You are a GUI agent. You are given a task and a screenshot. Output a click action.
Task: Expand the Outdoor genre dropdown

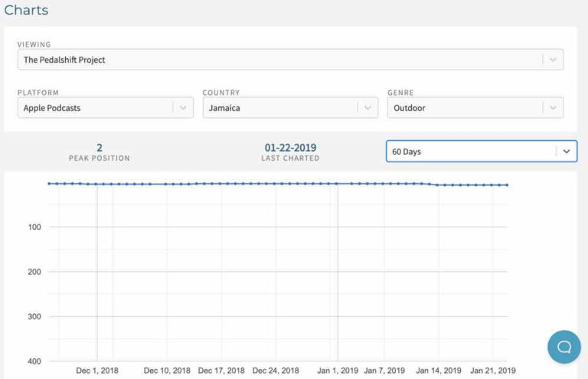tap(475, 108)
